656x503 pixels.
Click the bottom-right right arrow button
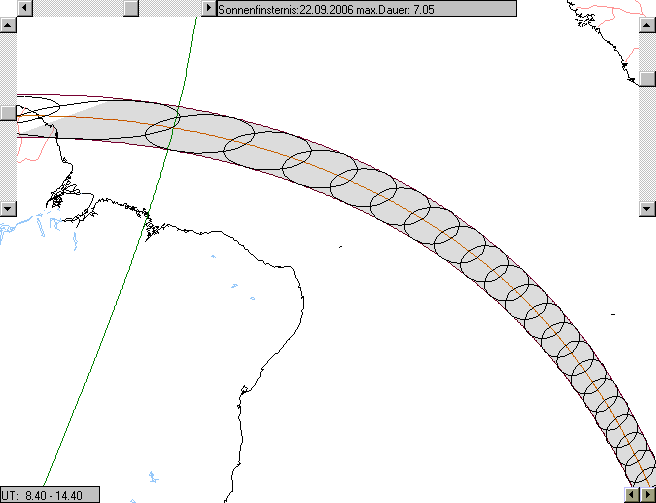click(x=648, y=495)
